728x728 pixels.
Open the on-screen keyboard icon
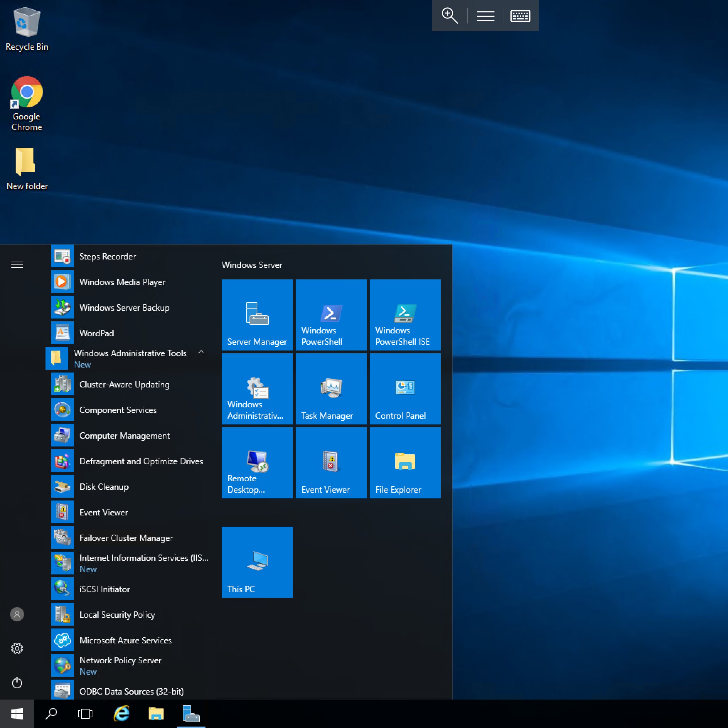520,16
